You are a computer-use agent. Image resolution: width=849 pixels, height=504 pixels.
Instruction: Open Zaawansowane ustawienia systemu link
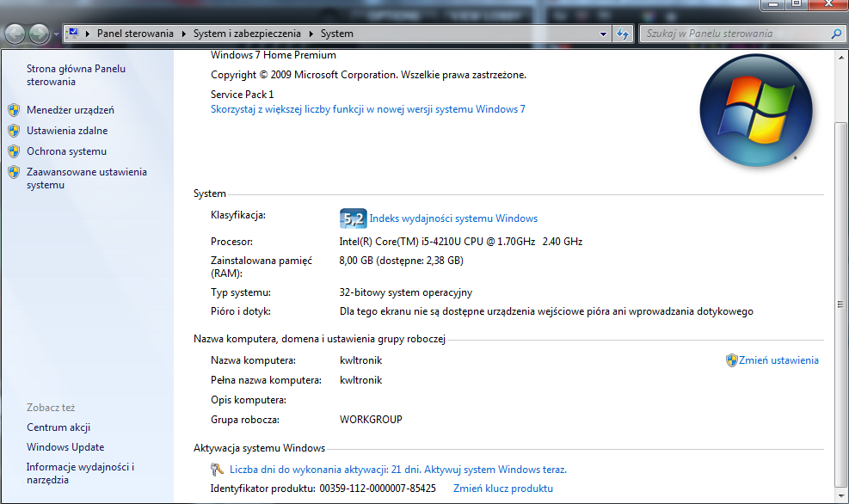point(87,178)
